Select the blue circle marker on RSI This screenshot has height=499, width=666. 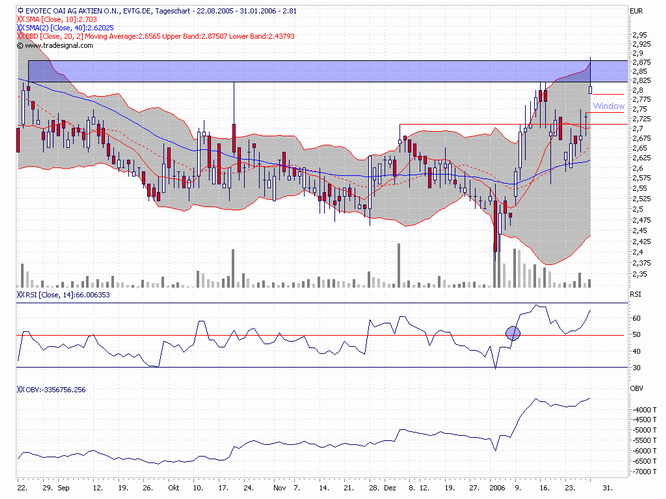tap(513, 333)
